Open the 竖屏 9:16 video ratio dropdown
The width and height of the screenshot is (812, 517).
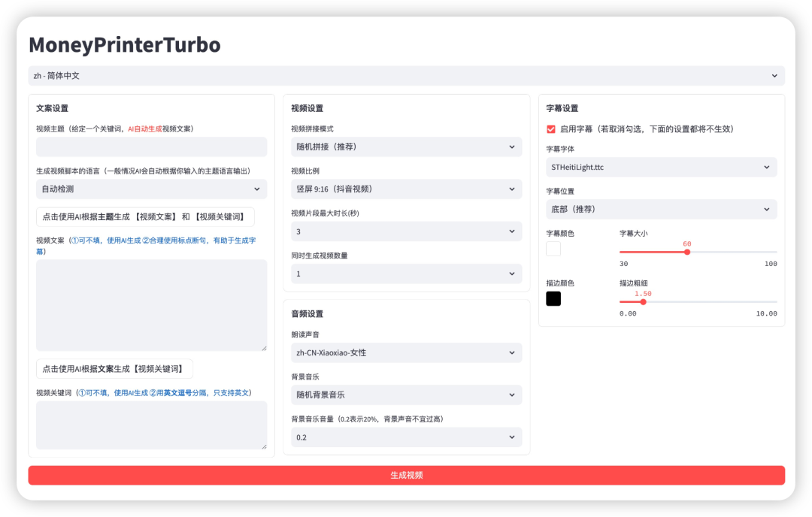(406, 189)
